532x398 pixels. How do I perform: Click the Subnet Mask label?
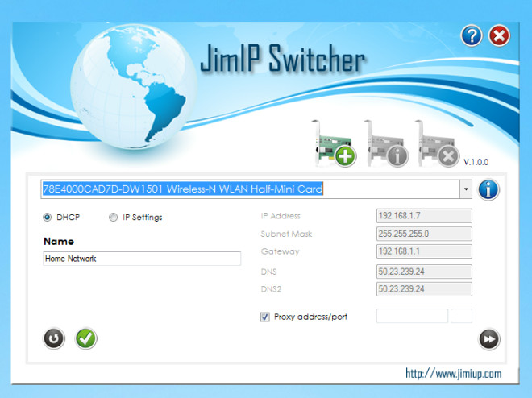coord(286,234)
